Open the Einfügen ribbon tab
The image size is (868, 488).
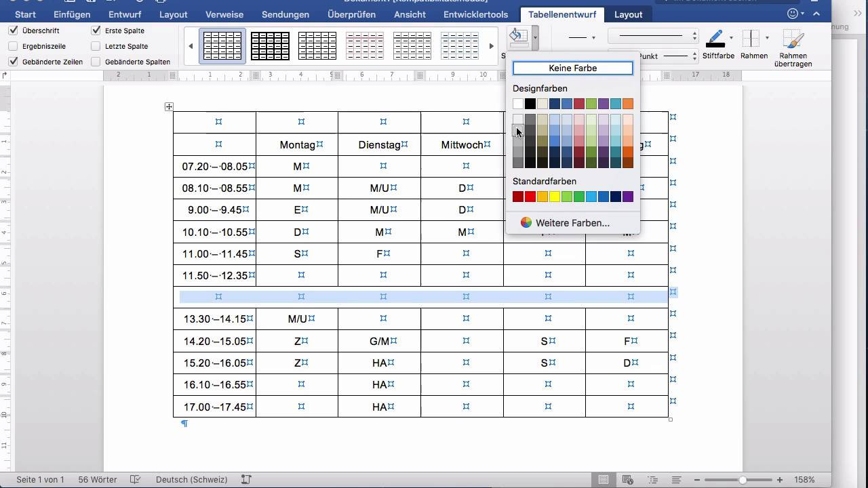(71, 14)
